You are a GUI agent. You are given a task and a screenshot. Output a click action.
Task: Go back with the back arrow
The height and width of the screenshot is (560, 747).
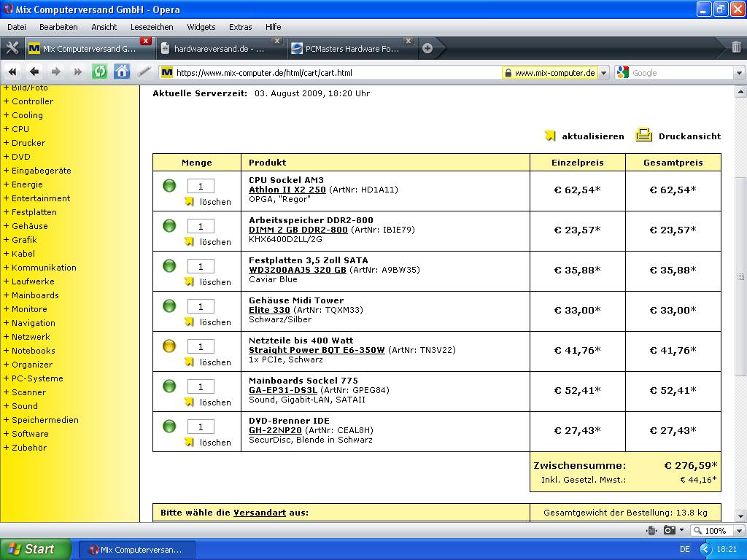34,72
